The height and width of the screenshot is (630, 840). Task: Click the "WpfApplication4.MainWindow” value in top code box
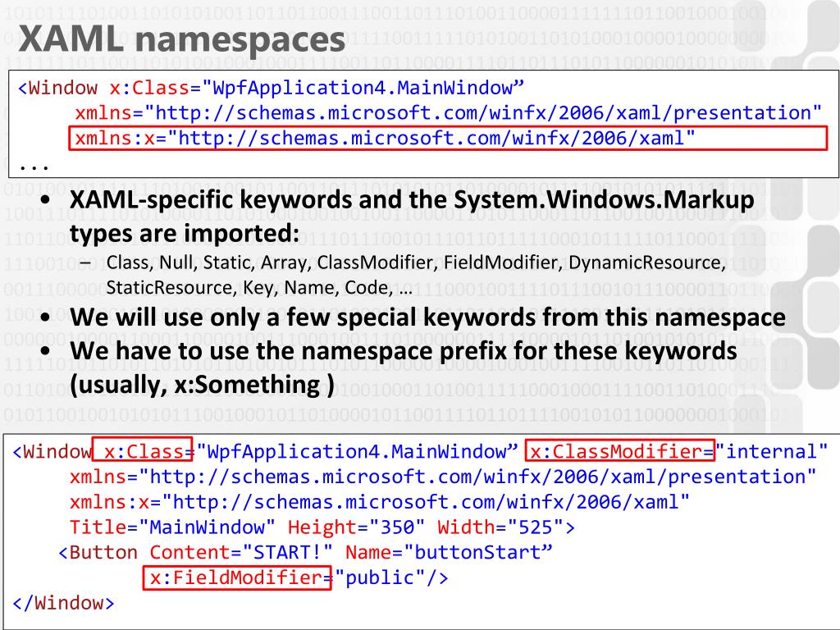pyautogui.click(x=363, y=88)
